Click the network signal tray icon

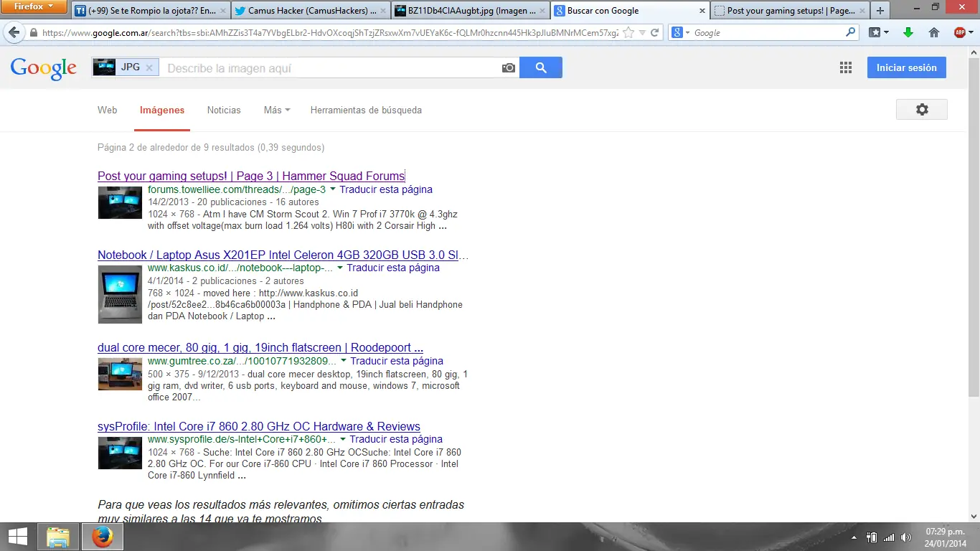tap(890, 537)
